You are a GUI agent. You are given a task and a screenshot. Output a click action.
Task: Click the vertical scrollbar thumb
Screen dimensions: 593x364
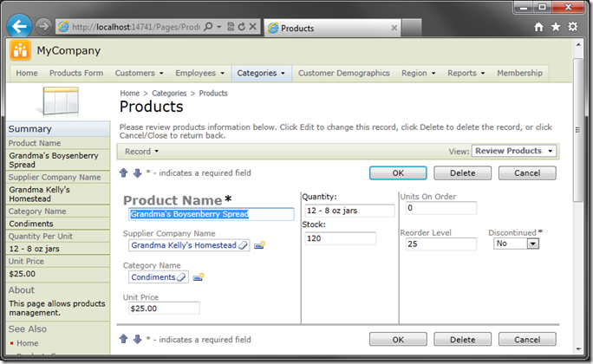(578, 130)
